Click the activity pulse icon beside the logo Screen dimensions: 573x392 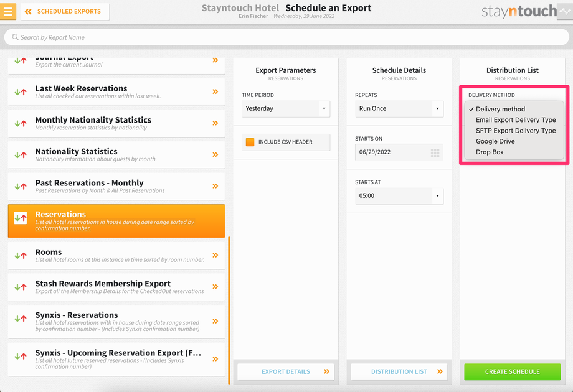[565, 11]
